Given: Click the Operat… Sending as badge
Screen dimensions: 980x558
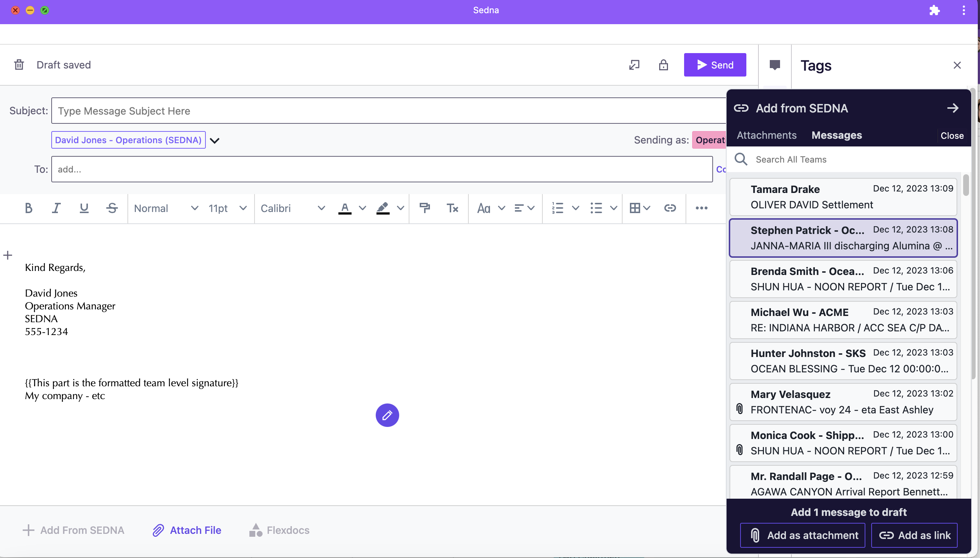Looking at the screenshot, I should tap(709, 140).
